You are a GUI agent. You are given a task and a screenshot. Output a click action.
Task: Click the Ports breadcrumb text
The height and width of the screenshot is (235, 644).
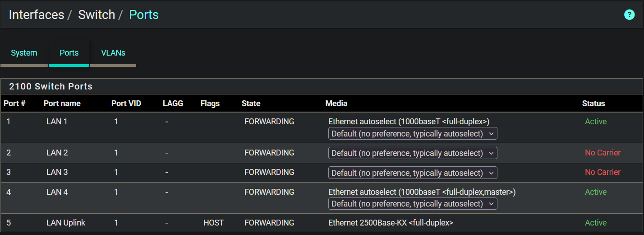[x=144, y=14]
